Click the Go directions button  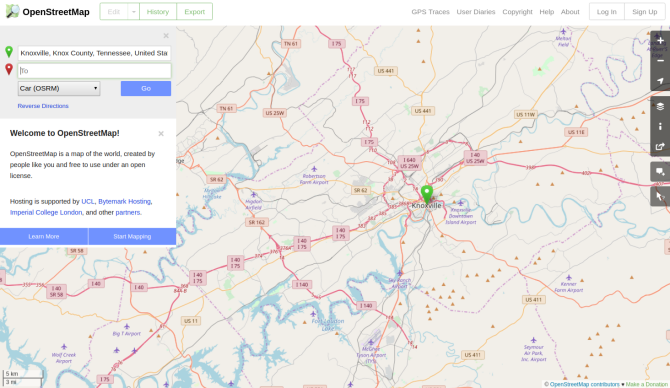146,88
